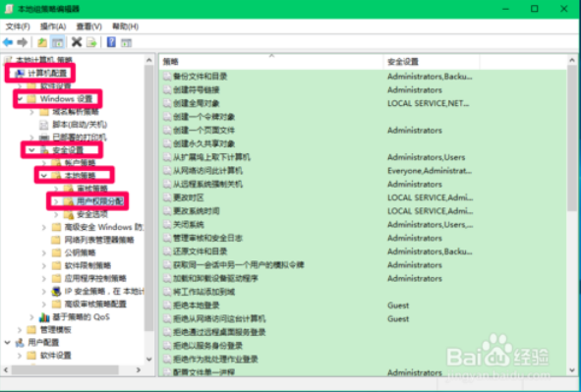
Task: Click the Guest value for 拒绝本地登录
Action: [x=398, y=306]
